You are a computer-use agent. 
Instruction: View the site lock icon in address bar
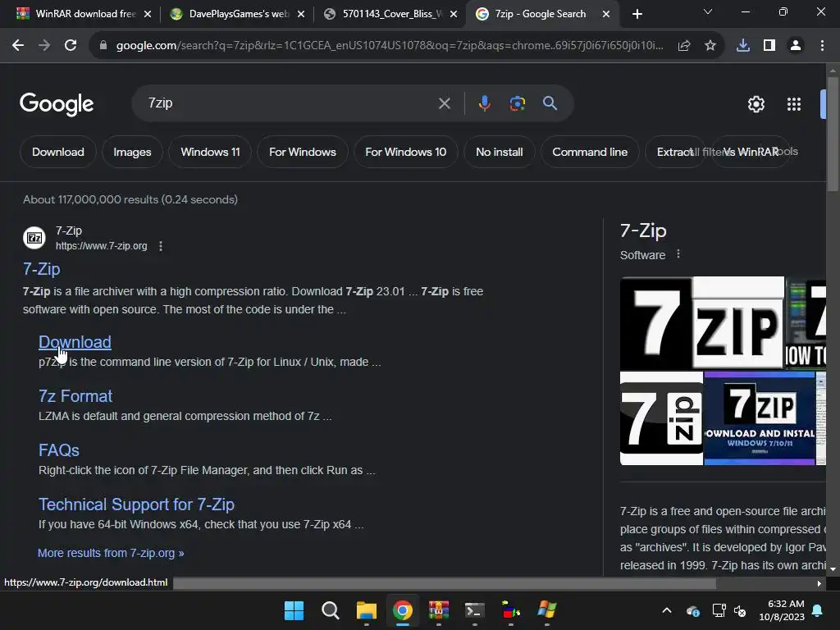(103, 46)
